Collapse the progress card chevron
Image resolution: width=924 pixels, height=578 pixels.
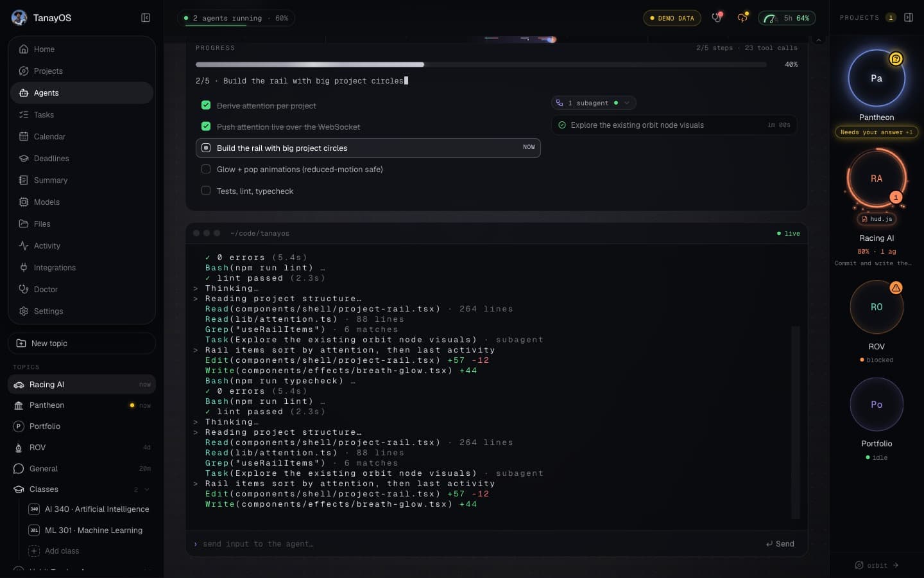[818, 40]
